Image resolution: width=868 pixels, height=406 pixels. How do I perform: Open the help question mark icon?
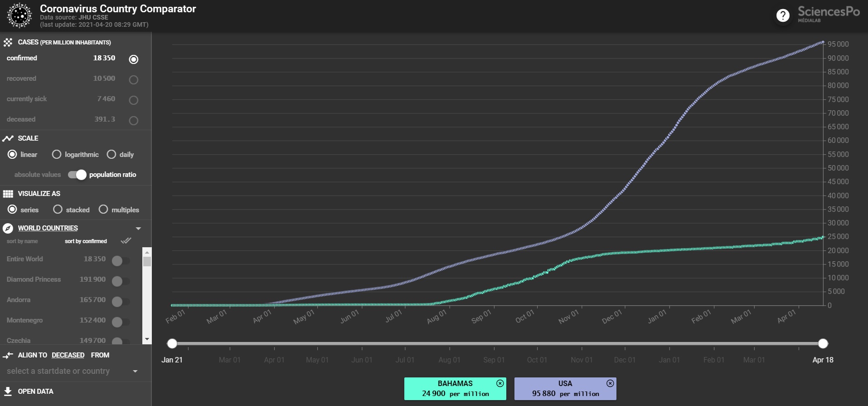782,15
